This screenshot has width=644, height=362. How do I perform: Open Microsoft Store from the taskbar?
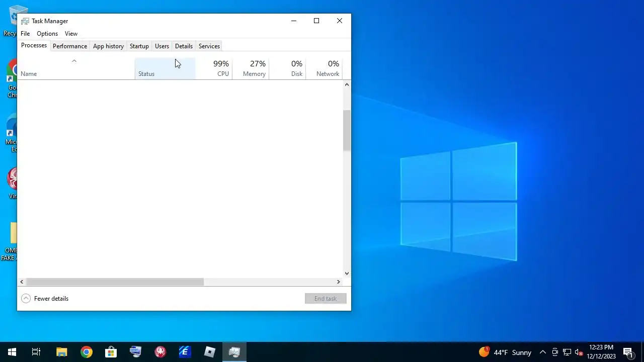[x=111, y=352]
